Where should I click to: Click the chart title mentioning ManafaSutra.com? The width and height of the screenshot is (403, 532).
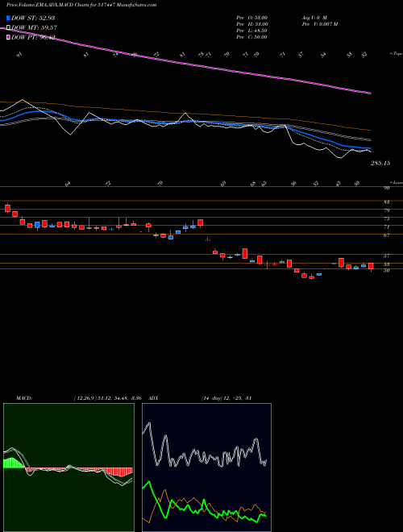tap(81, 6)
